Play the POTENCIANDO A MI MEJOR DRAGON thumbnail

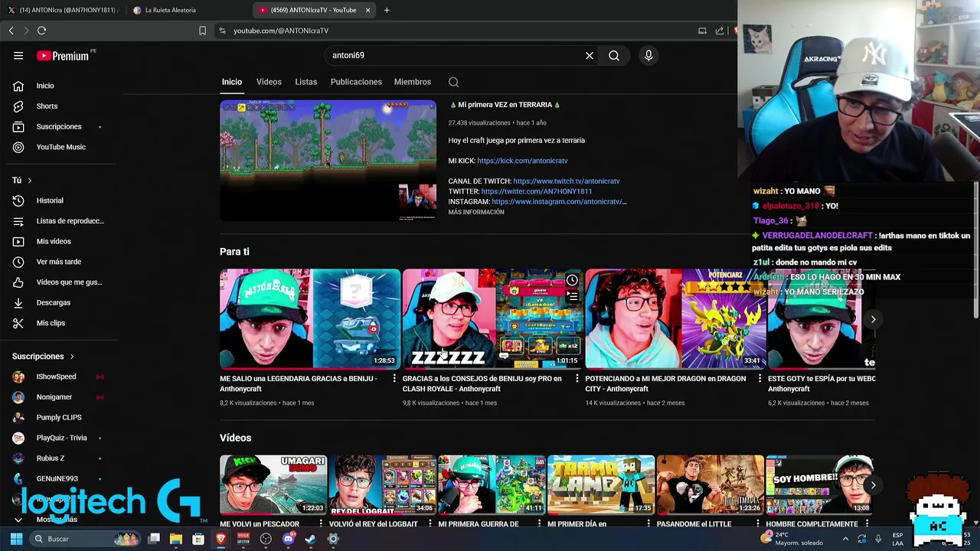point(675,318)
